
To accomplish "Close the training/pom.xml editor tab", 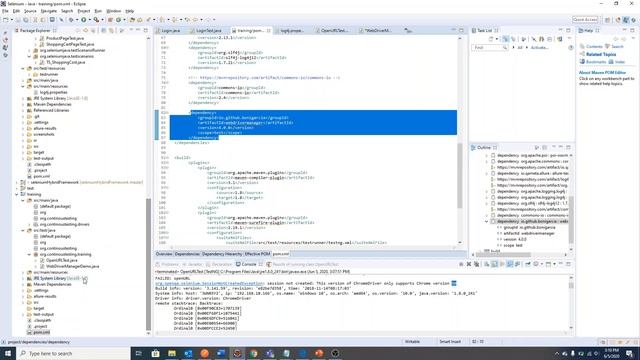I will pos(269,31).
